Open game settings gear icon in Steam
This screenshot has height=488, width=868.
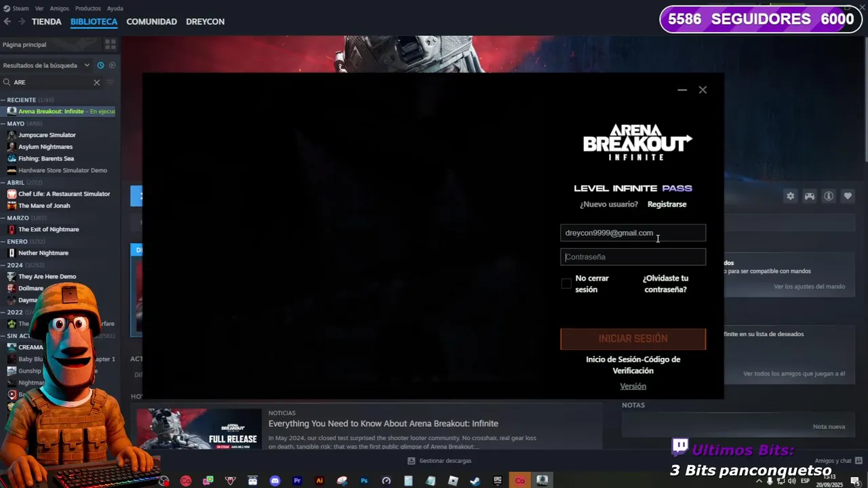[x=790, y=196]
